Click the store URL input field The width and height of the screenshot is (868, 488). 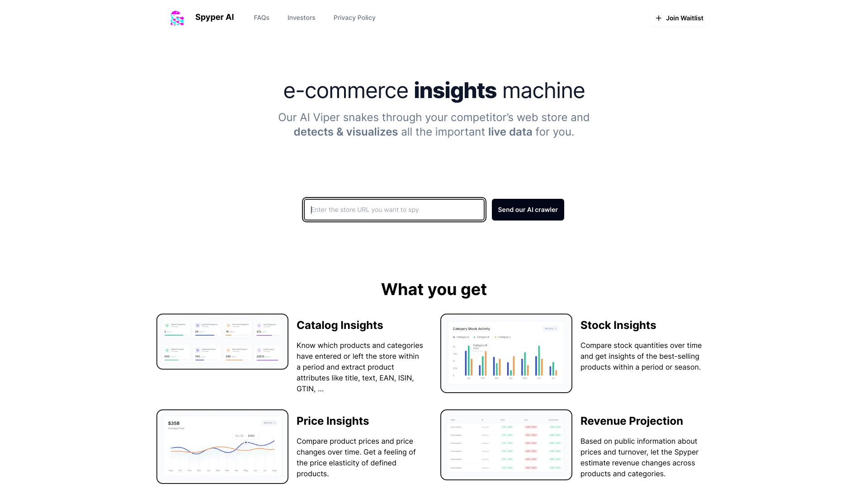click(x=395, y=210)
